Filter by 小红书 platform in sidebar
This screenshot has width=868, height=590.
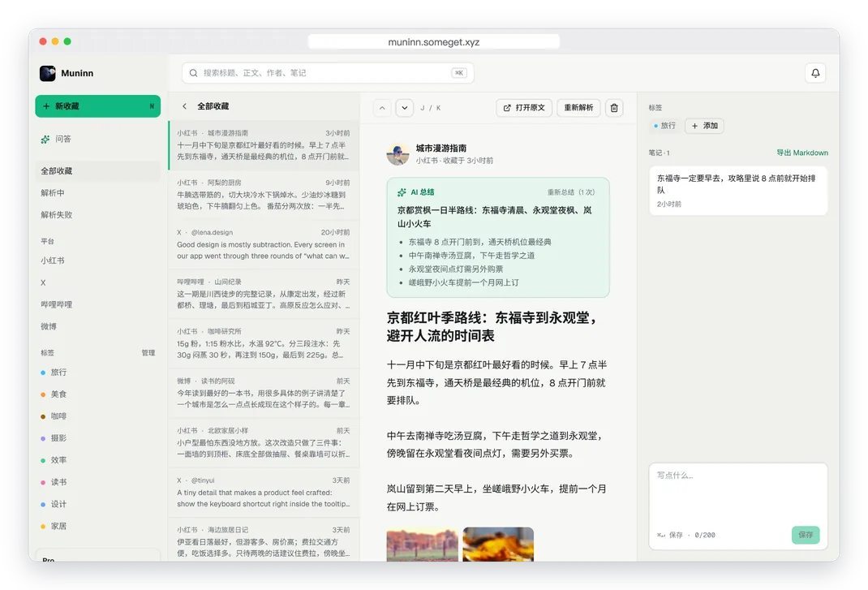coord(98,261)
